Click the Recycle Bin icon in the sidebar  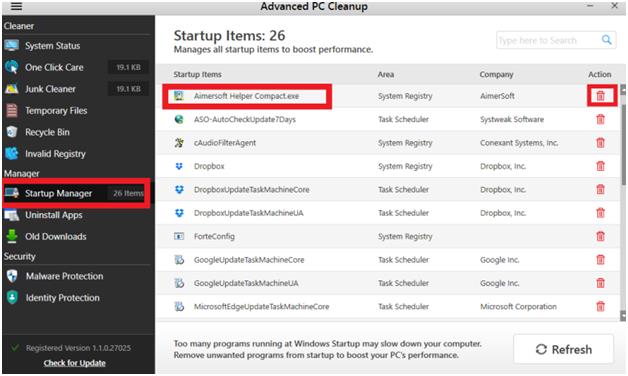[12, 132]
